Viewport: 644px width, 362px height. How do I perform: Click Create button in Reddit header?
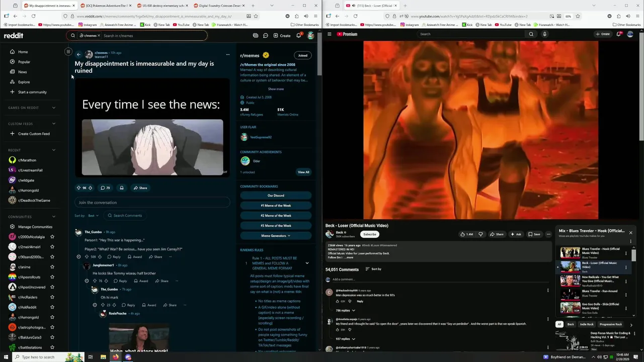pyautogui.click(x=282, y=36)
